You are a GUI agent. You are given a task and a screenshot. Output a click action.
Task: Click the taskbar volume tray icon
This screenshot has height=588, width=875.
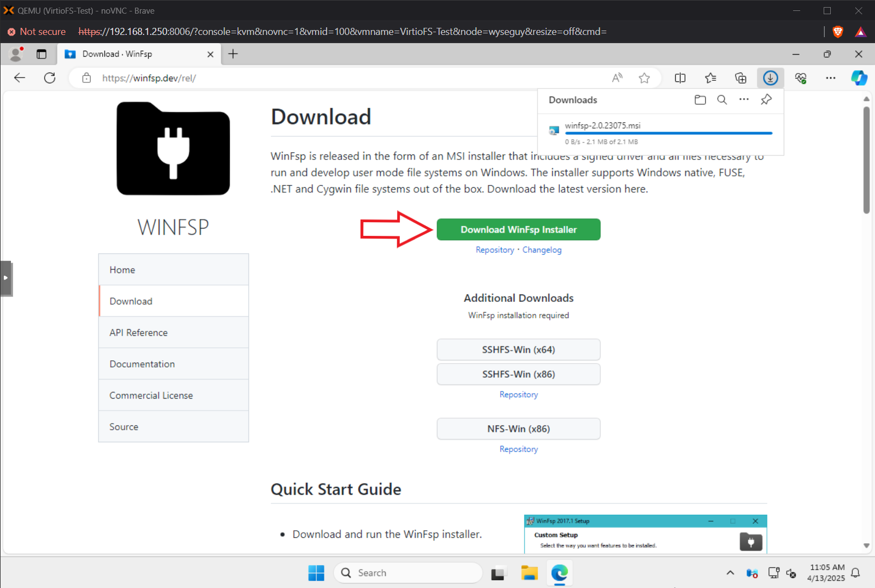(x=791, y=573)
